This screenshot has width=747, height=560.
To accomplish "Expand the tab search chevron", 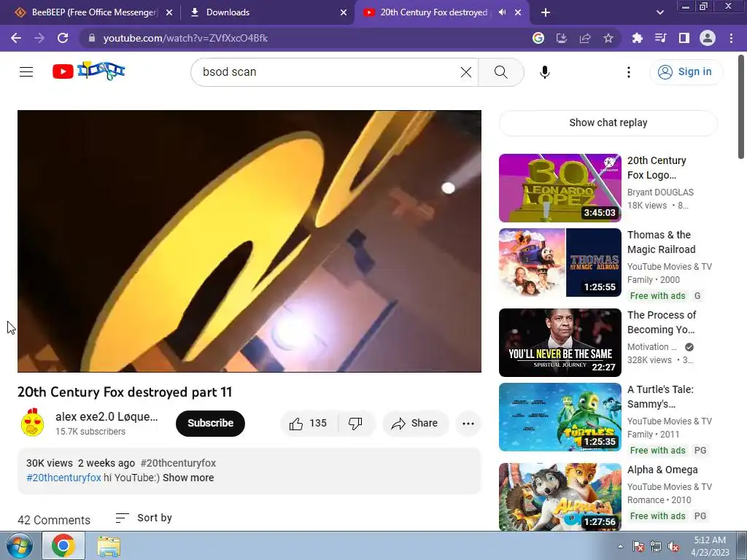I will [659, 12].
